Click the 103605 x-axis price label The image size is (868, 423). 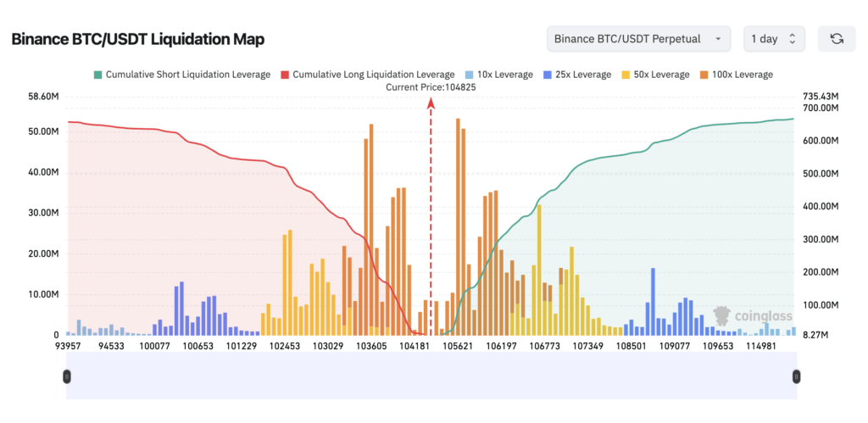pos(372,346)
